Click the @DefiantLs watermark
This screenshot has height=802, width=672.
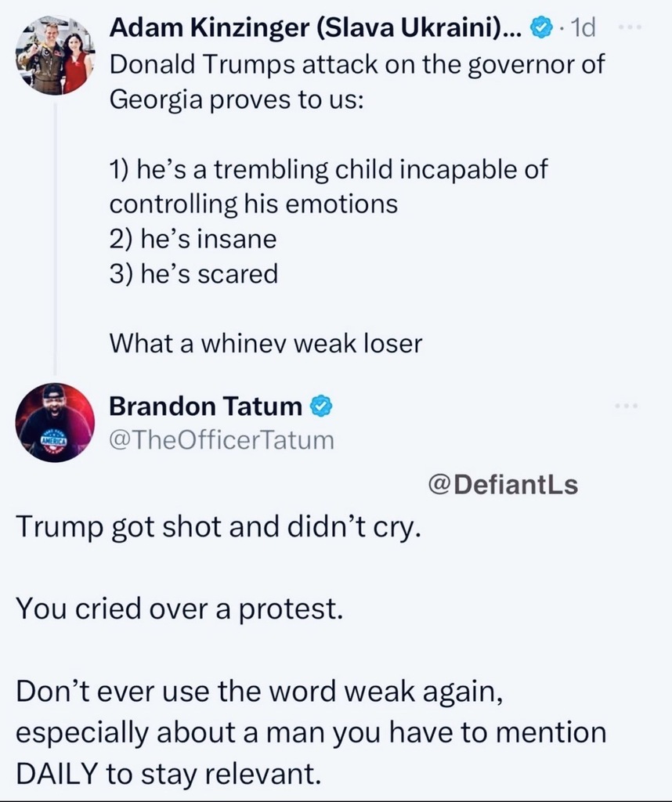503,485
